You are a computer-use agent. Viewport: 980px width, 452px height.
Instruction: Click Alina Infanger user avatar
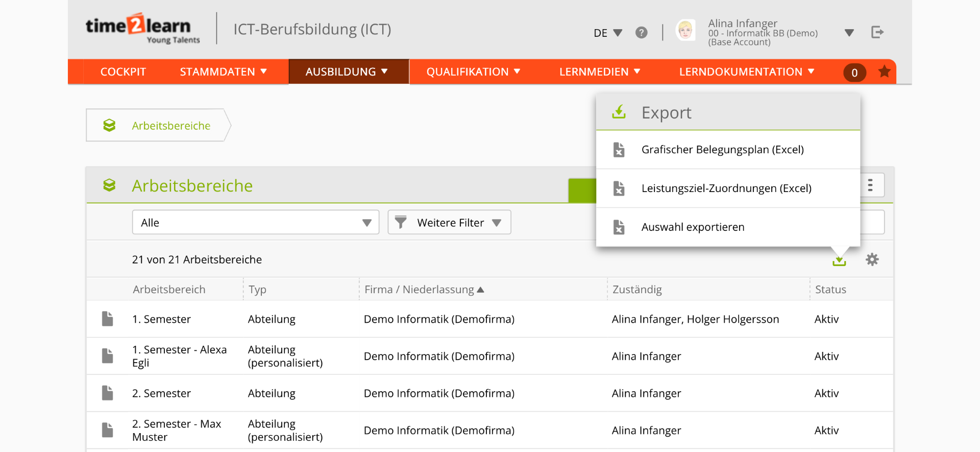pos(685,31)
